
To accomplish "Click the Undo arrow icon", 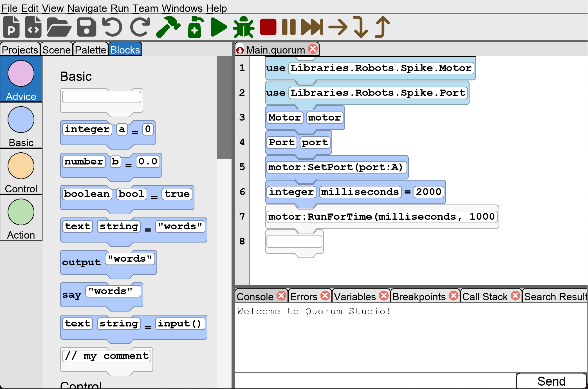I will [x=112, y=27].
